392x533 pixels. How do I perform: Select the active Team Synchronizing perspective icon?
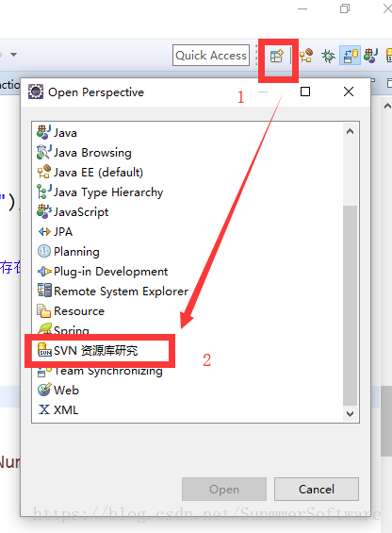click(x=351, y=56)
